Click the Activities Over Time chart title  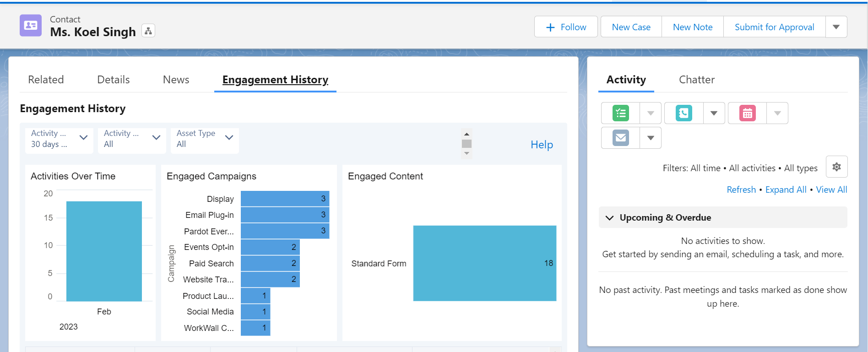(x=73, y=176)
